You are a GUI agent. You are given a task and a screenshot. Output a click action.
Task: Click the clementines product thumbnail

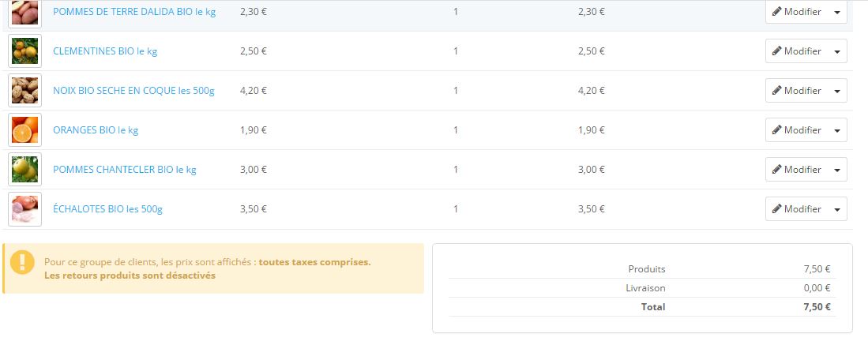point(24,51)
